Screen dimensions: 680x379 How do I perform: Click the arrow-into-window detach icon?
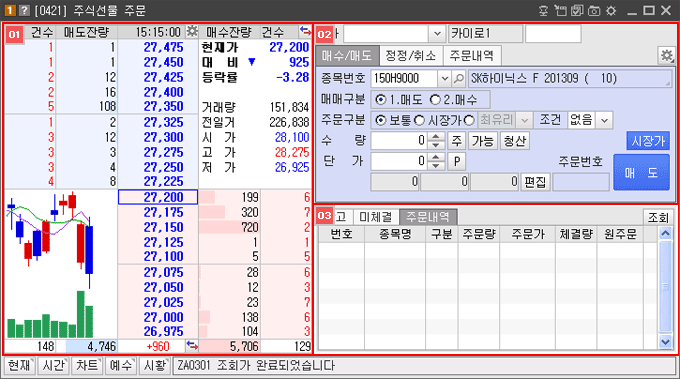pos(560,10)
